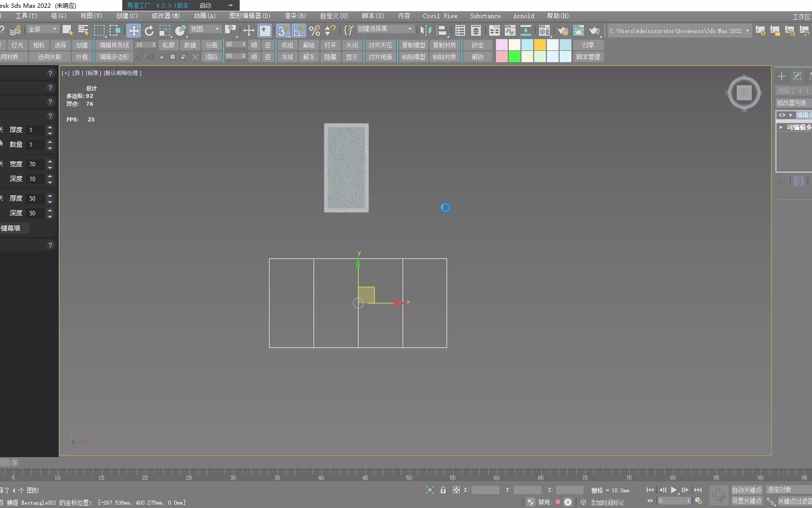Screen dimensions: 812x508
Task: Click the Create panel plus tab
Action: pos(782,76)
